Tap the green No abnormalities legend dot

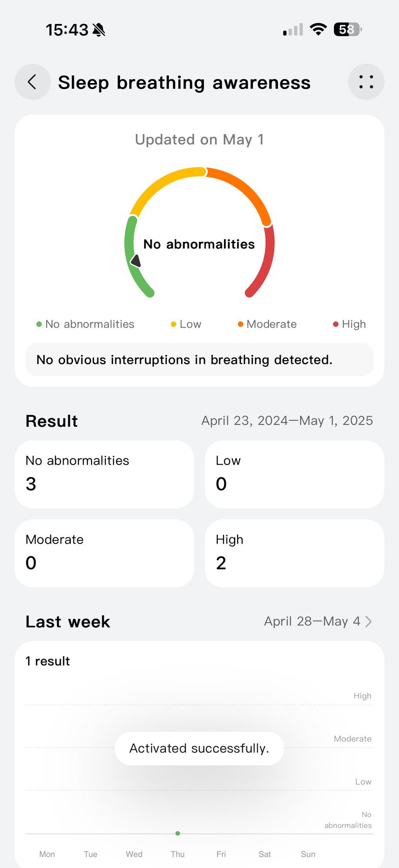[x=39, y=324]
